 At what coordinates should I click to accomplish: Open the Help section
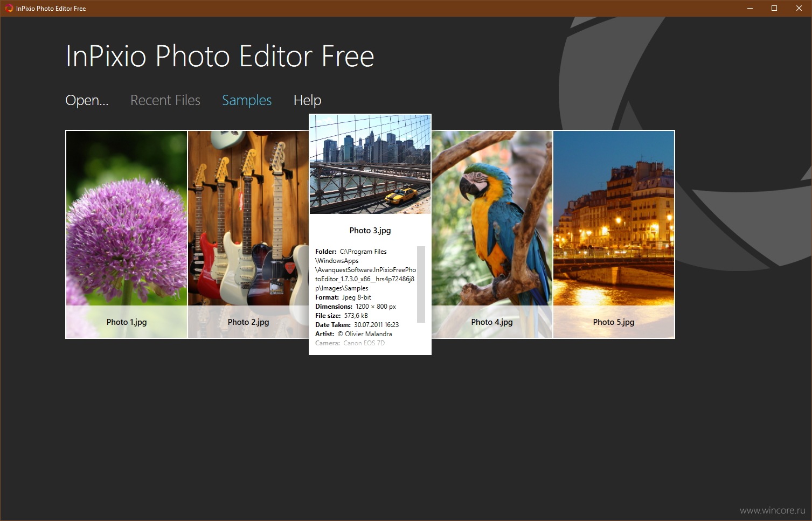click(307, 100)
